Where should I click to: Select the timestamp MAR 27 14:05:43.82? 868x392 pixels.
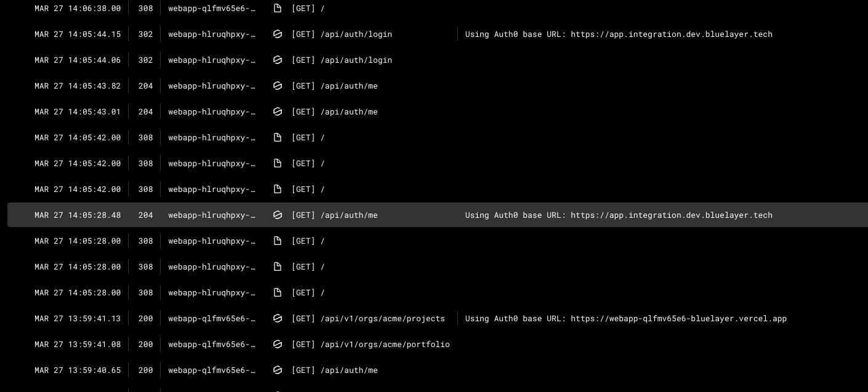(x=78, y=86)
